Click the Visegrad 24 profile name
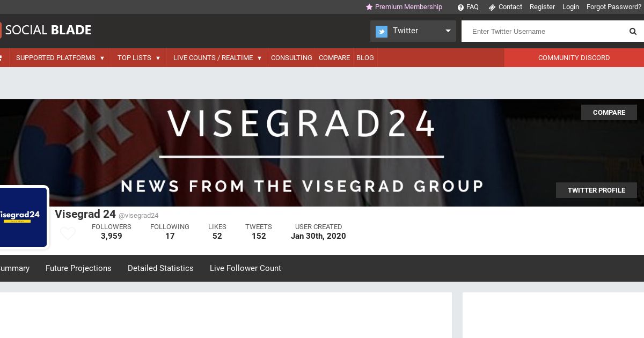The width and height of the screenshot is (644, 338). tap(85, 214)
